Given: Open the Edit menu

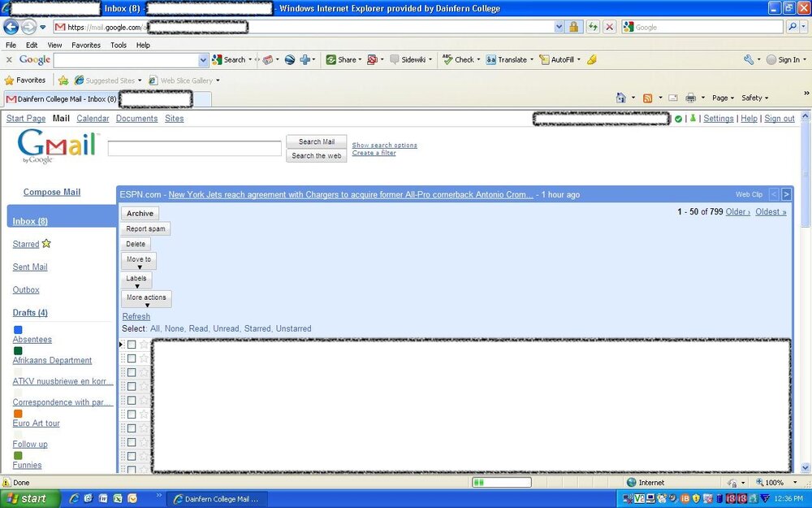Looking at the screenshot, I should [x=32, y=45].
